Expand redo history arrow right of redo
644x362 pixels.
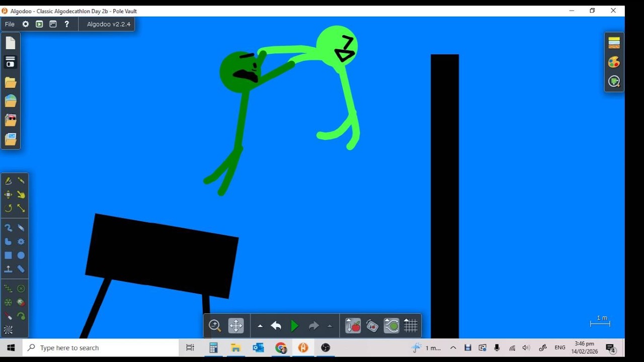[330, 326]
